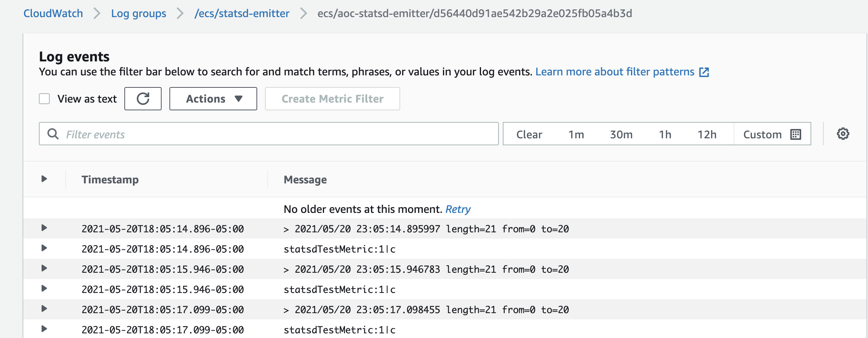Click the external link icon after filter patterns

[x=704, y=72]
